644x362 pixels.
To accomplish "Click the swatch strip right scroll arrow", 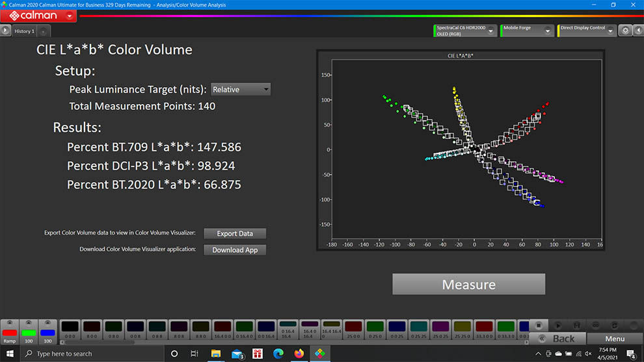I will pyautogui.click(x=526, y=343).
